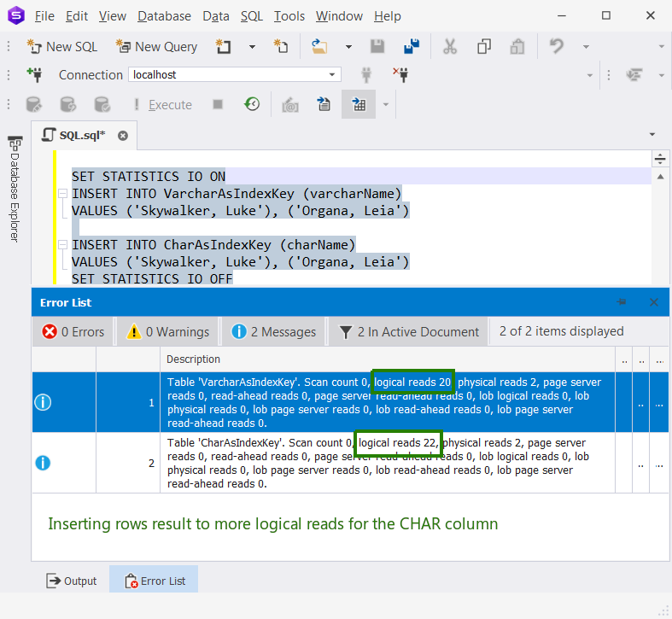Switch to the Output tab
The image size is (672, 619).
(72, 581)
